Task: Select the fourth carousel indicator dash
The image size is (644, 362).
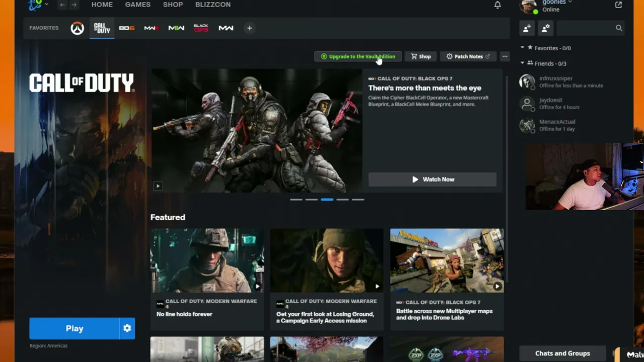Action: click(x=343, y=200)
